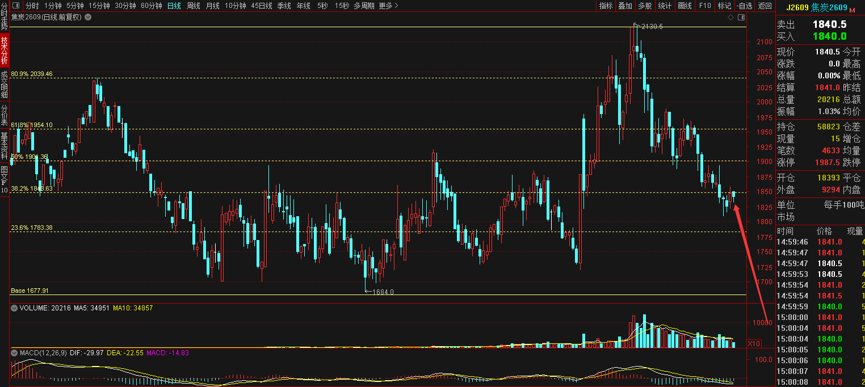Open the 画线 drawing tools button
This screenshot has height=387, width=865.
coord(685,6)
